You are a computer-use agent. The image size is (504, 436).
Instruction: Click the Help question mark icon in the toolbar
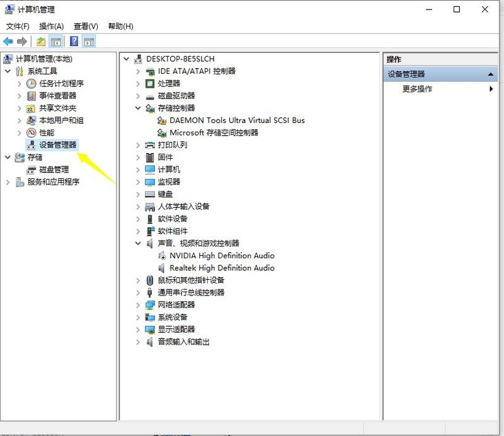coord(74,41)
